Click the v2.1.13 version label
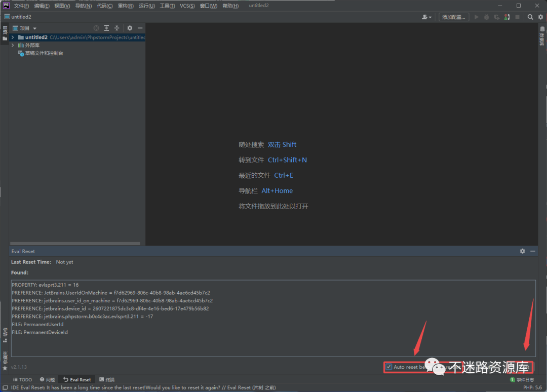 (x=19, y=367)
